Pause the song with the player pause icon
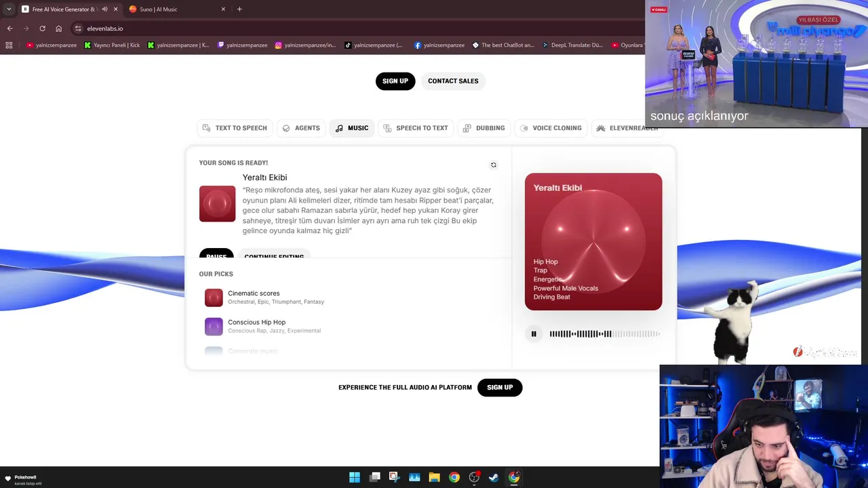This screenshot has width=868, height=488. 534,333
